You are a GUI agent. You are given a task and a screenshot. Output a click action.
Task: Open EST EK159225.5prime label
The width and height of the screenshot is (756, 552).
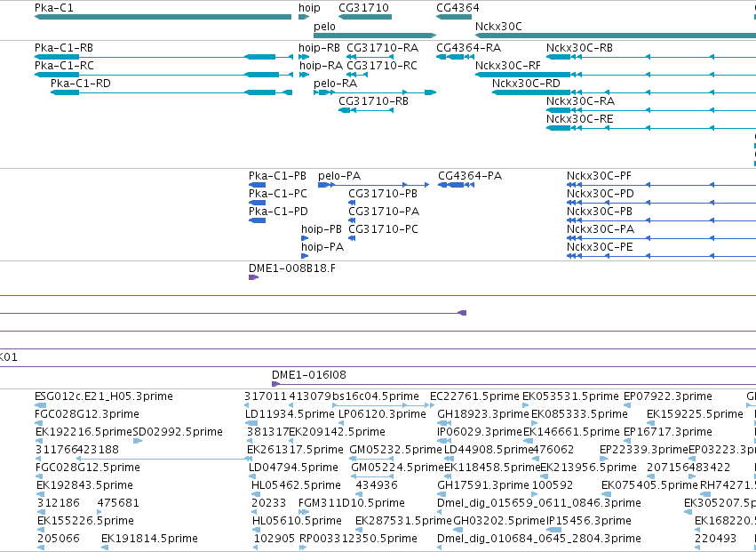[x=695, y=414]
